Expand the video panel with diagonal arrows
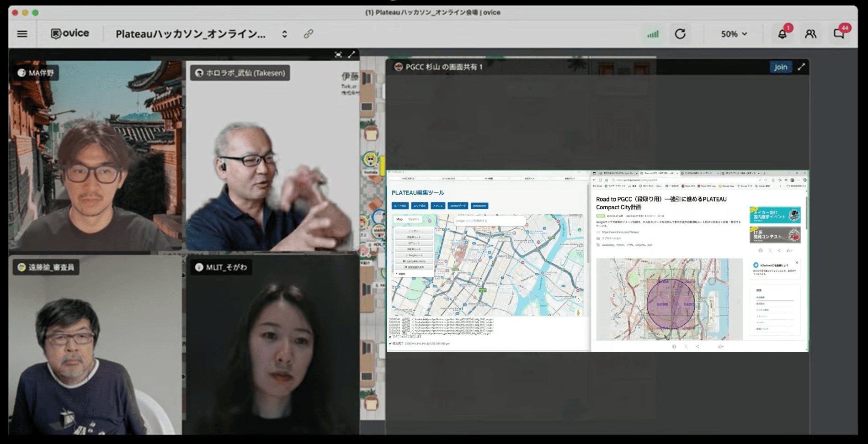The width and height of the screenshot is (868, 444). [x=351, y=55]
